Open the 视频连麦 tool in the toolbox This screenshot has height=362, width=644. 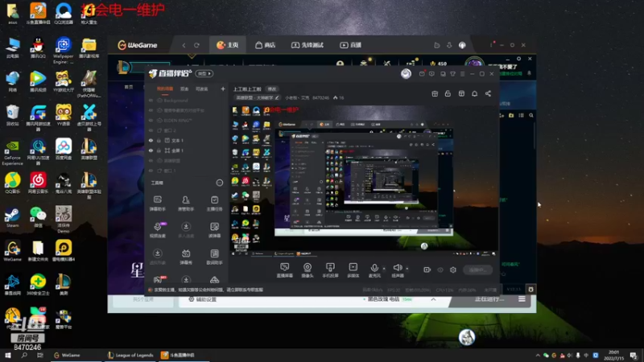[157, 230]
